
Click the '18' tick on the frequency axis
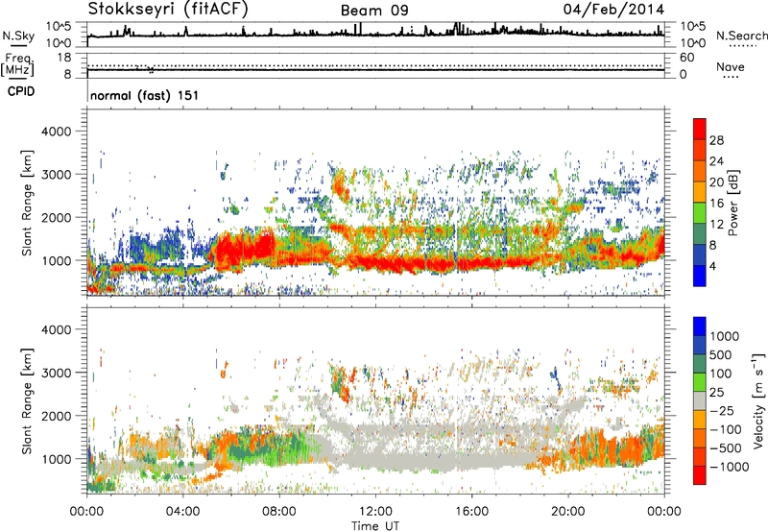[64, 58]
